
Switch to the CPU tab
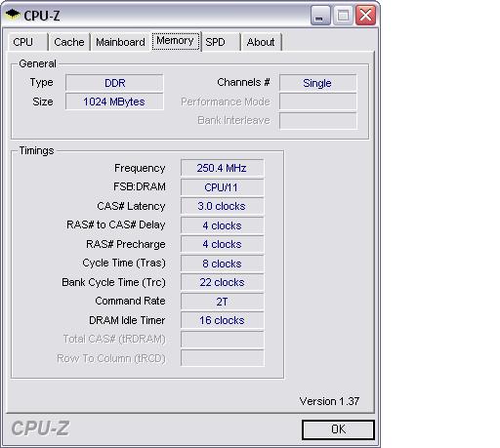point(27,42)
